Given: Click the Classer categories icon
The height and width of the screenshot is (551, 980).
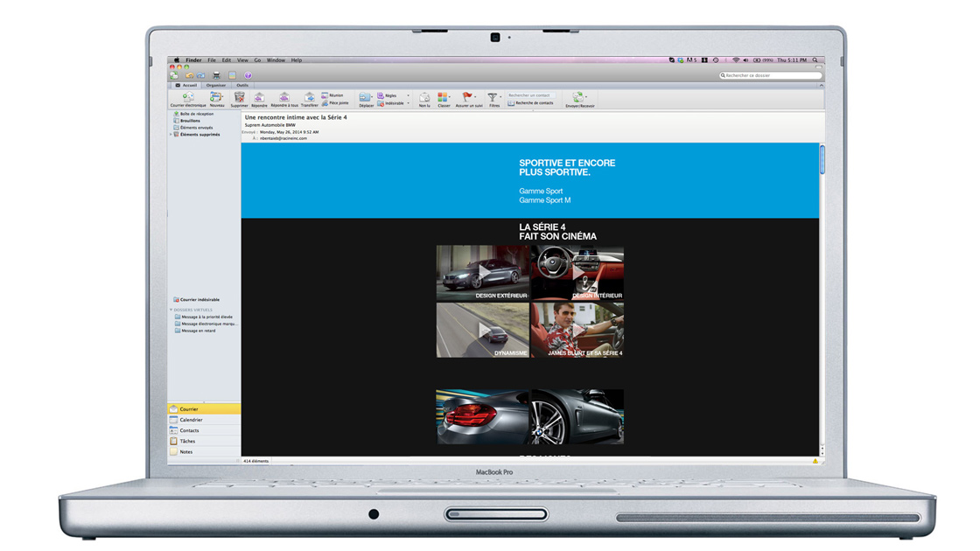Looking at the screenshot, I should pyautogui.click(x=443, y=97).
